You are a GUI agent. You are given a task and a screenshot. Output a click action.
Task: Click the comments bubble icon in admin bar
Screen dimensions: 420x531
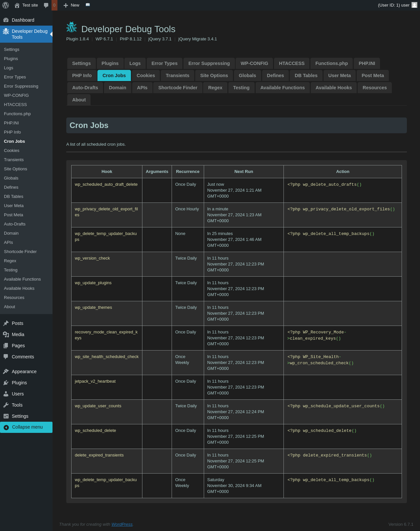click(46, 5)
